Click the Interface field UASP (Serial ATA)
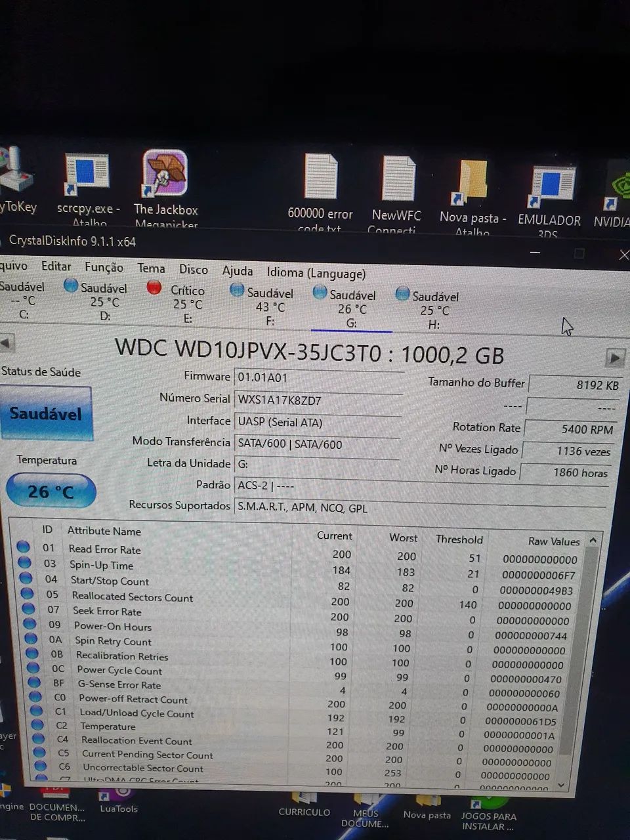 pyautogui.click(x=318, y=422)
